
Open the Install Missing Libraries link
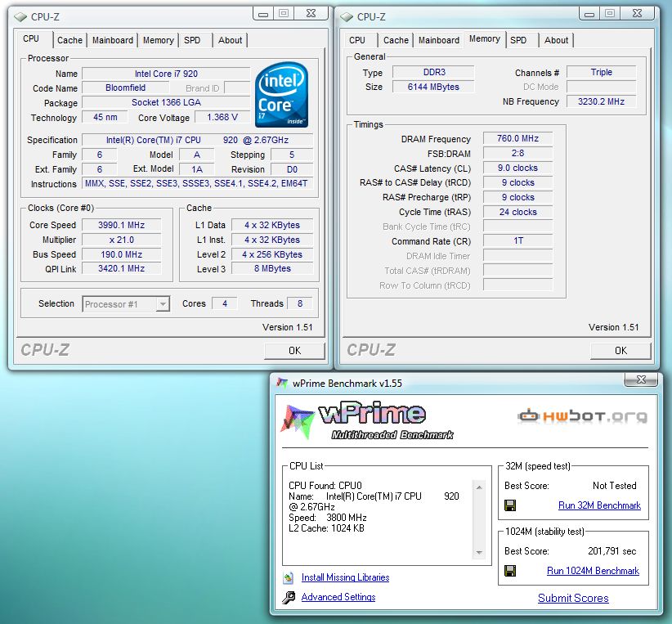[346, 577]
